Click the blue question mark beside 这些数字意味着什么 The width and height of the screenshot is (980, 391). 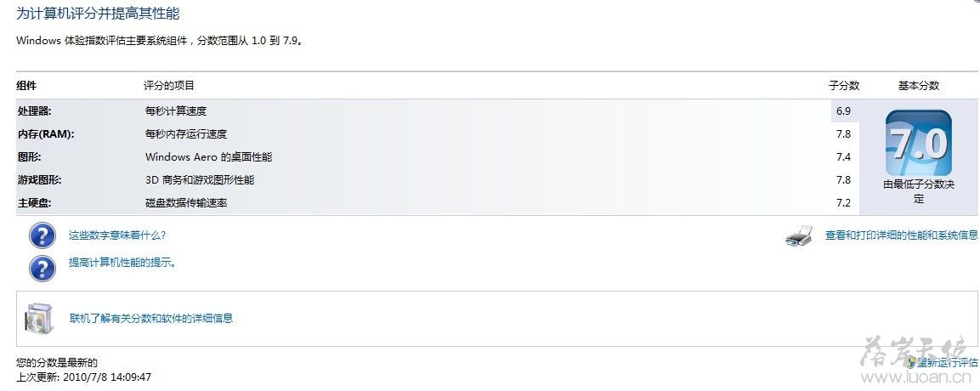(42, 235)
